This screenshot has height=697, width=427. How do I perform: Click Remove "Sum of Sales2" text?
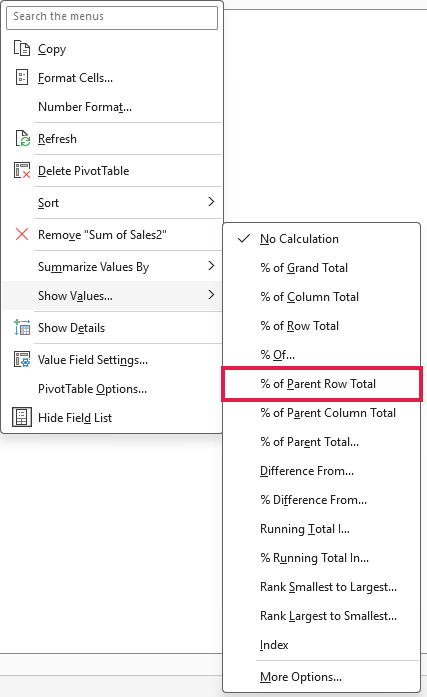pyautogui.click(x=102, y=234)
